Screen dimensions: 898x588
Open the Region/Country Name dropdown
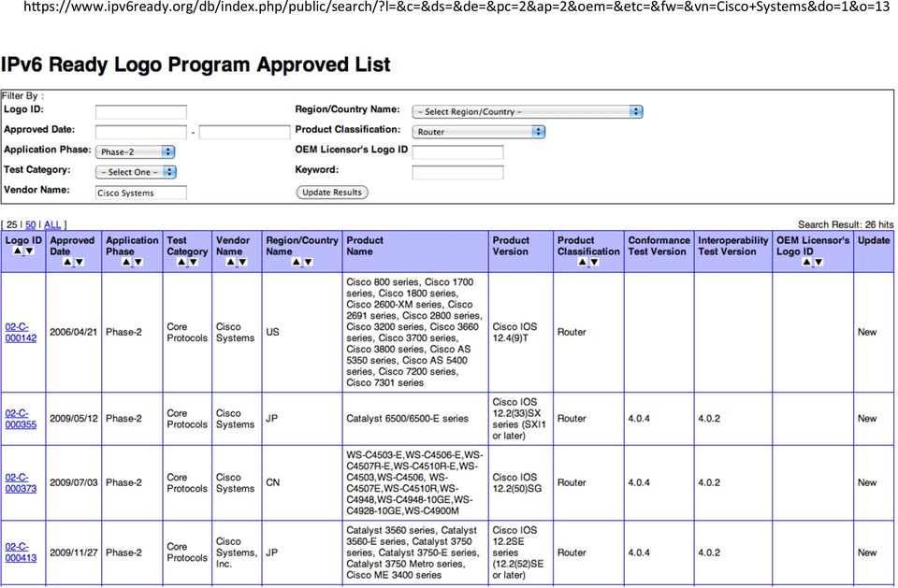coord(528,111)
